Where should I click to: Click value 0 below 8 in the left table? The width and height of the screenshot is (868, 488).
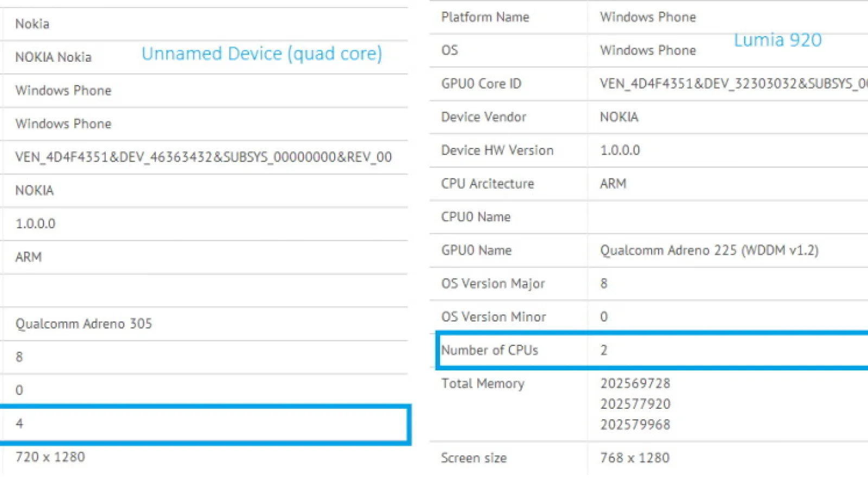coord(19,390)
